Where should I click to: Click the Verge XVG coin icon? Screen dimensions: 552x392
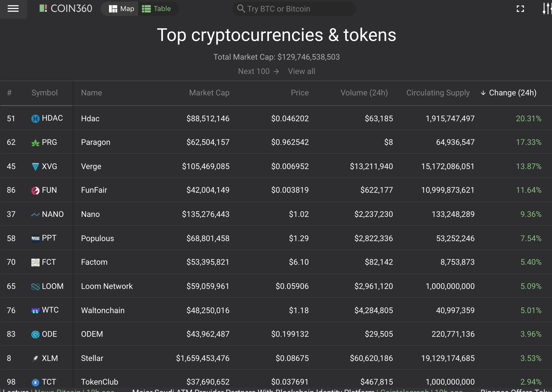pos(35,167)
